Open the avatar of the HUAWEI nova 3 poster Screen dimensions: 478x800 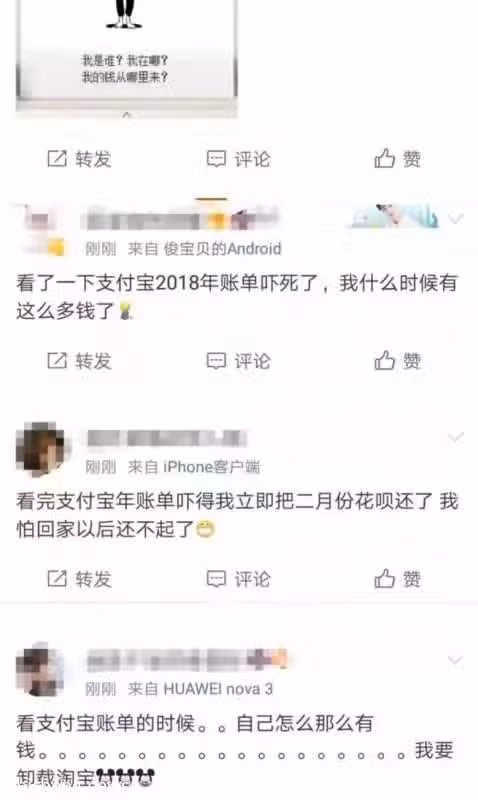[40, 670]
